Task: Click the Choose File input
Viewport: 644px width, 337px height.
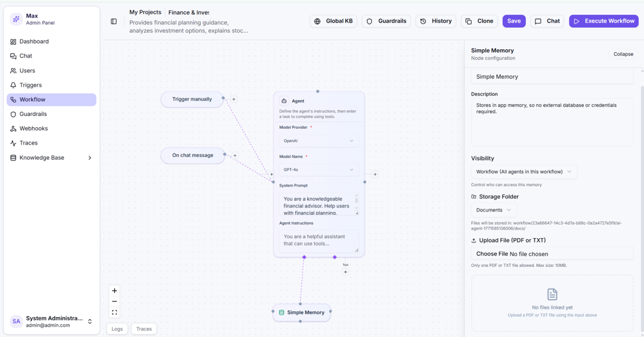Action: click(x=492, y=254)
